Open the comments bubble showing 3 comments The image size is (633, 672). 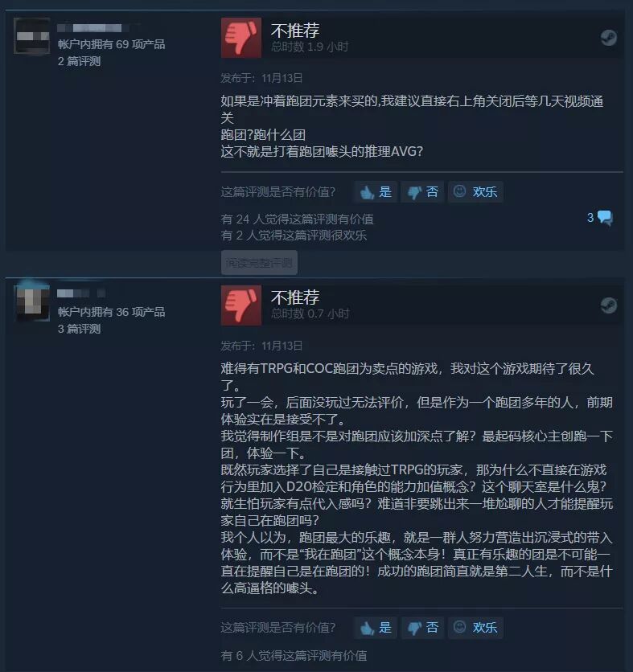(600, 218)
